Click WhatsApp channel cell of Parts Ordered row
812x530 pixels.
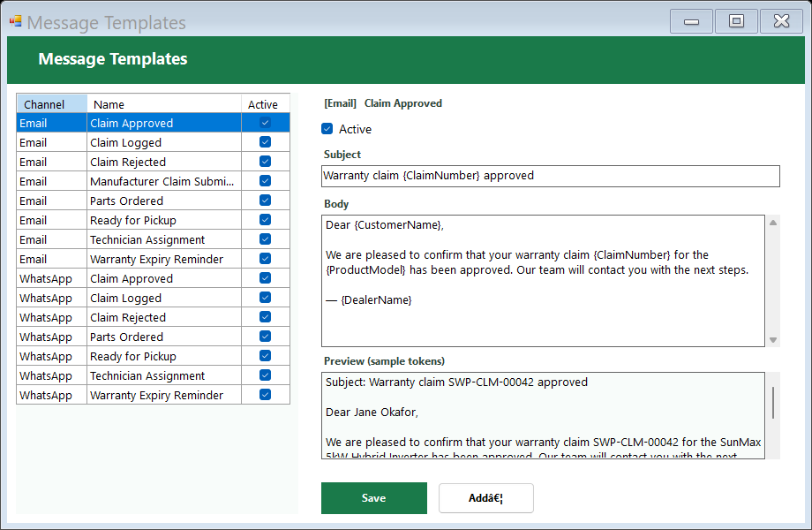(x=52, y=337)
